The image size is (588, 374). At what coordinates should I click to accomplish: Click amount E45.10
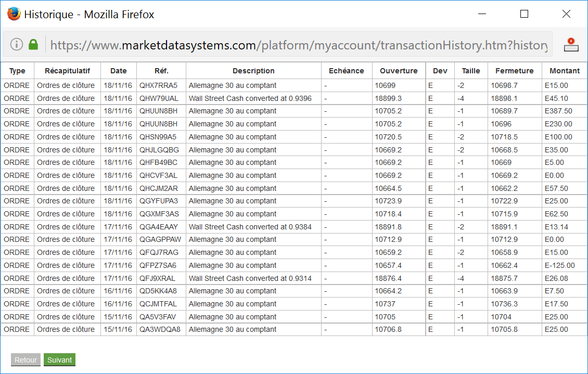click(x=556, y=98)
